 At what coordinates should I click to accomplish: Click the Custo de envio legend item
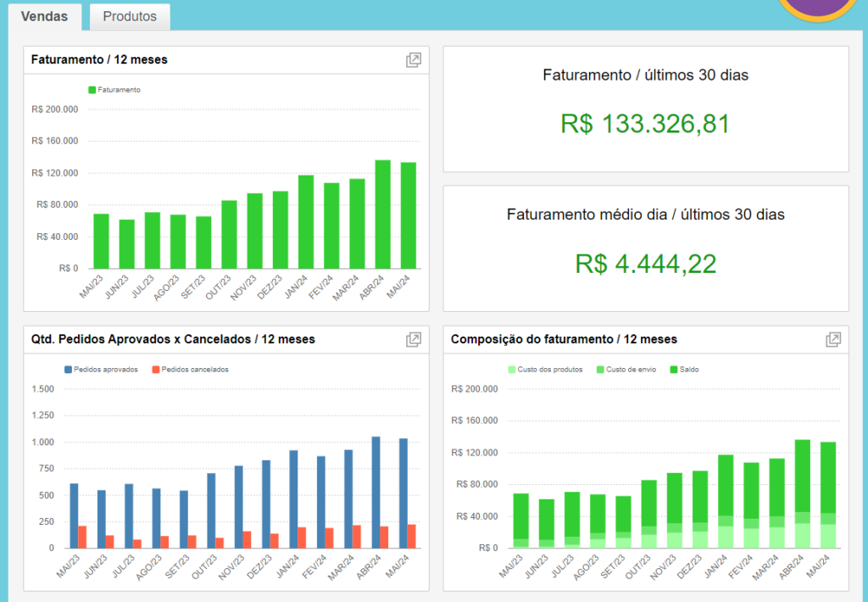tap(626, 370)
